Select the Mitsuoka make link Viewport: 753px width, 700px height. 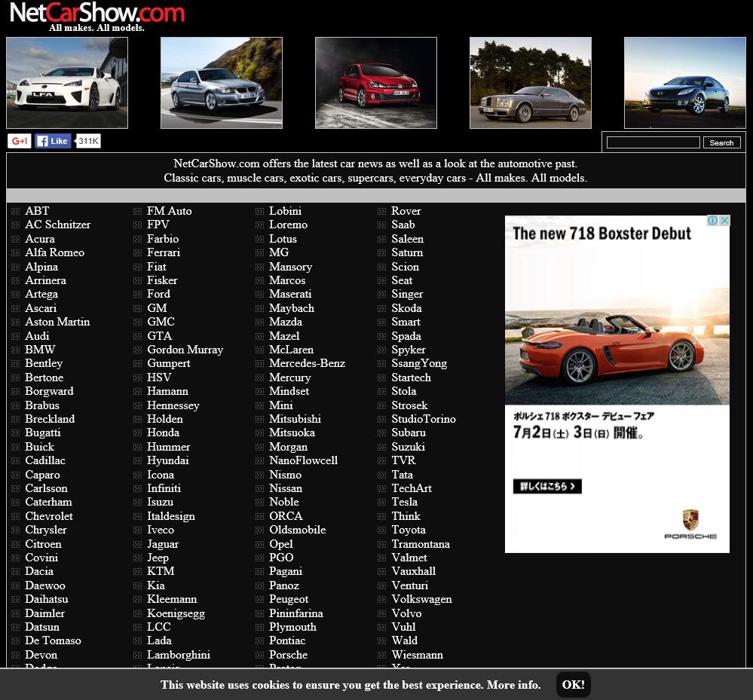(x=292, y=433)
